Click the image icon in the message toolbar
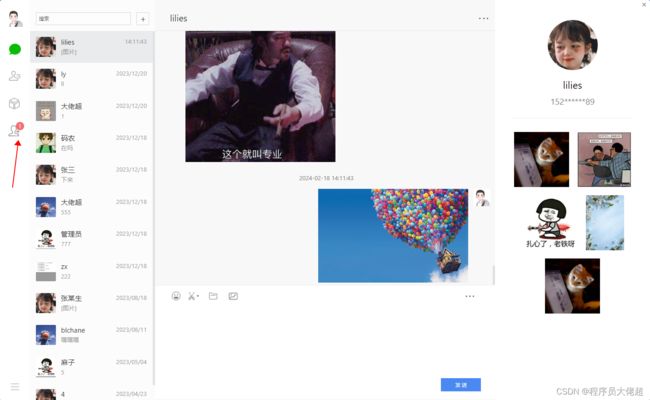Image resolution: width=650 pixels, height=400 pixels. pyautogui.click(x=233, y=296)
